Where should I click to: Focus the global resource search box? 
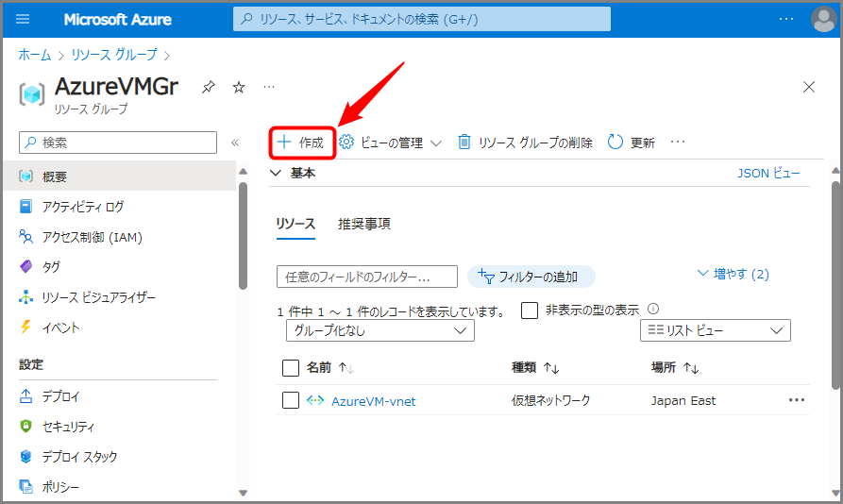(x=421, y=19)
